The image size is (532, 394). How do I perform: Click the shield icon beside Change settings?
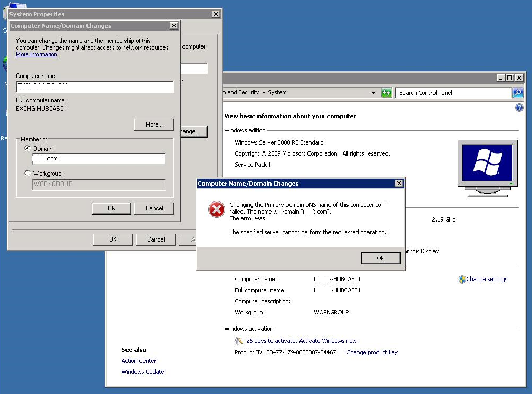point(462,280)
